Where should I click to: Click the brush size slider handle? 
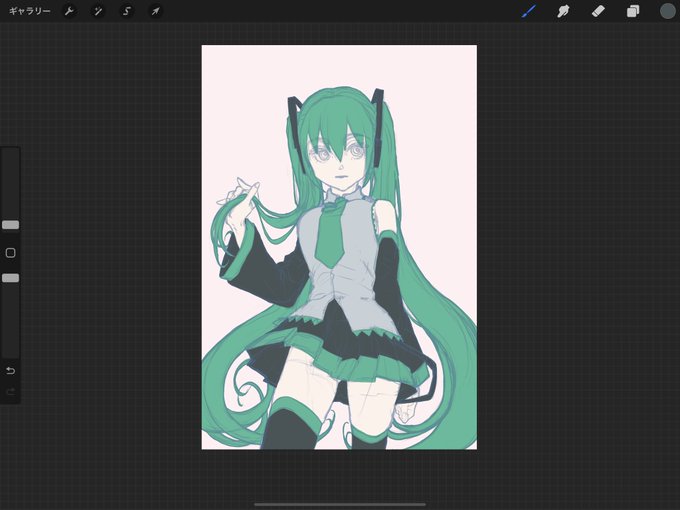coord(10,225)
